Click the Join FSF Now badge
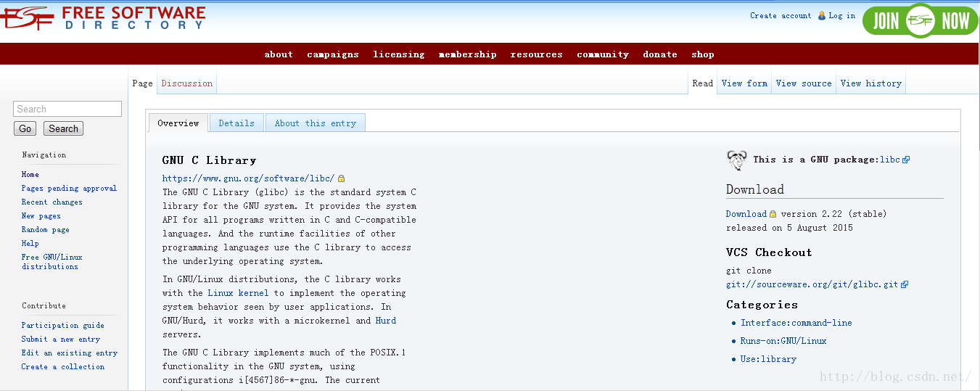980x391 pixels. [x=921, y=20]
